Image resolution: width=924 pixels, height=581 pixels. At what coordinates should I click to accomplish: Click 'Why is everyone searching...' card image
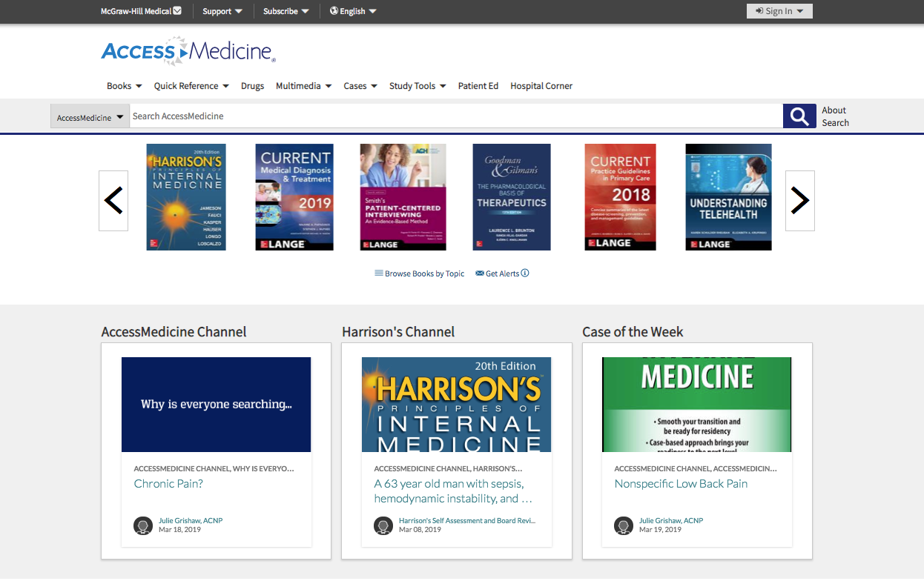pos(217,405)
